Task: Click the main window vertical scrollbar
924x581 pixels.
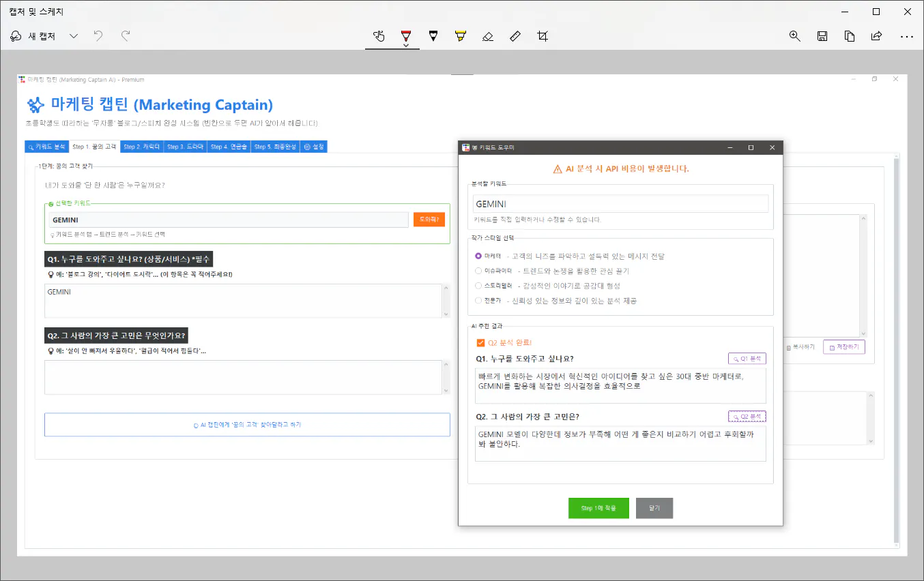Action: tap(896, 349)
